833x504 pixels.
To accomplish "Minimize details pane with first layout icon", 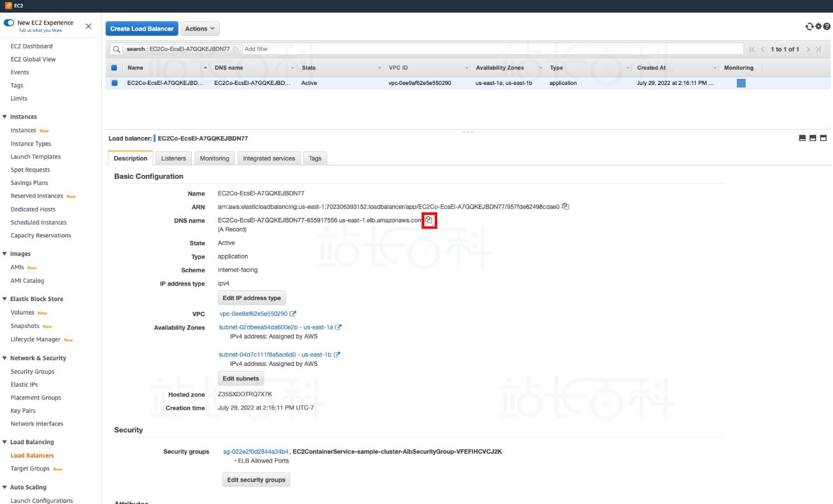I will click(802, 138).
